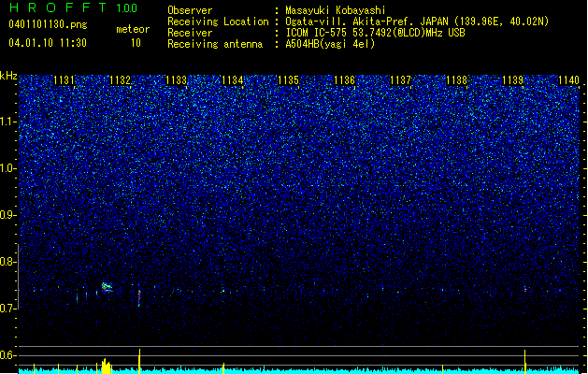Click the 1137 time marker
588x374 pixels.
pos(400,79)
